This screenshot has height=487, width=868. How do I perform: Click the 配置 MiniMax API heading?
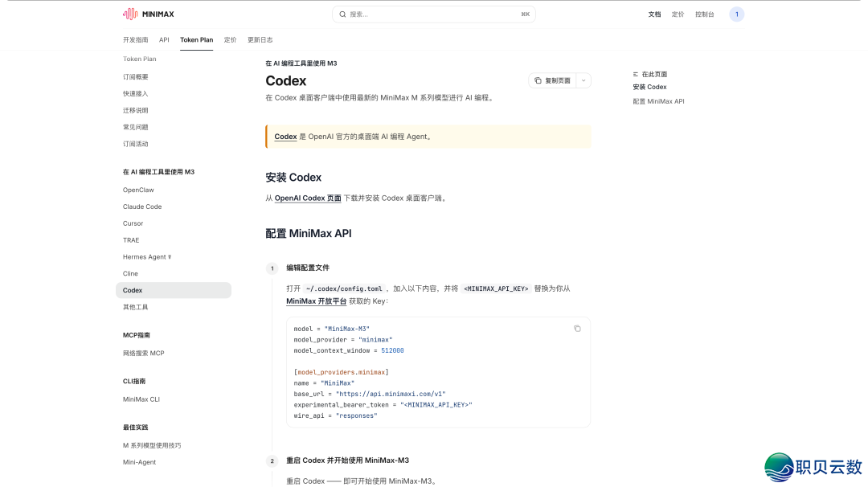tap(309, 234)
